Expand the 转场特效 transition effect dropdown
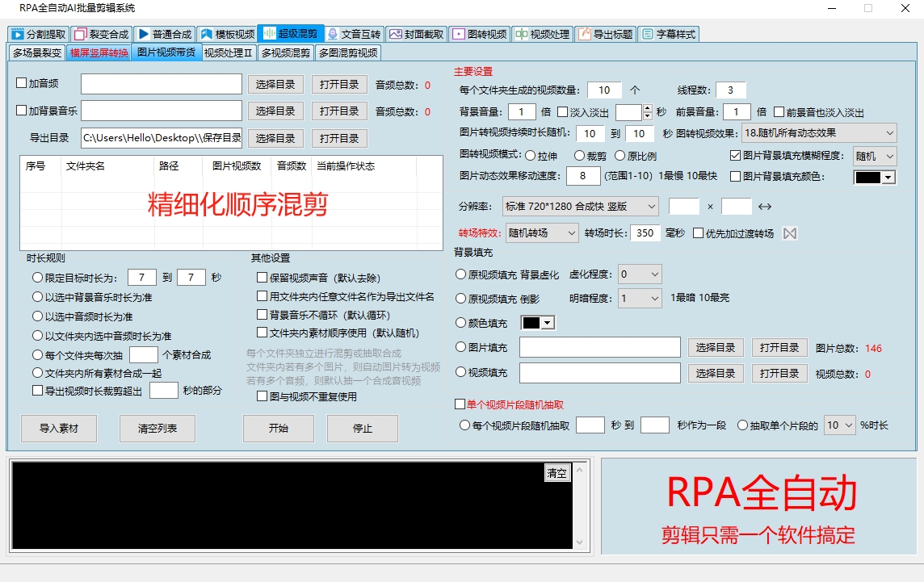This screenshot has width=924, height=582. click(x=541, y=232)
